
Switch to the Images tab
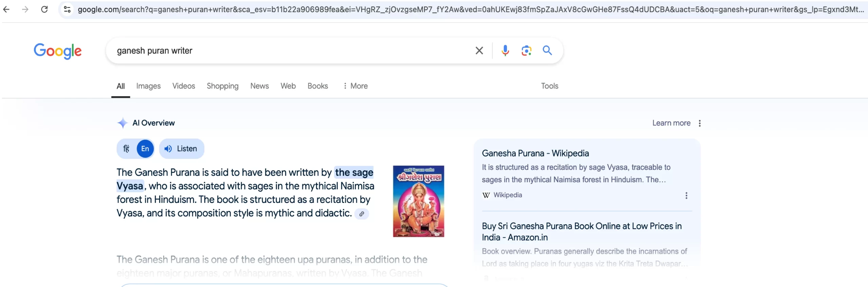148,86
